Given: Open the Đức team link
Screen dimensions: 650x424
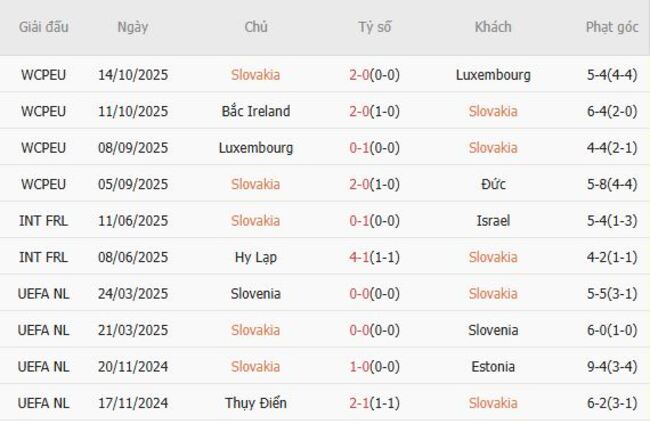Looking at the screenshot, I should pos(493,184).
